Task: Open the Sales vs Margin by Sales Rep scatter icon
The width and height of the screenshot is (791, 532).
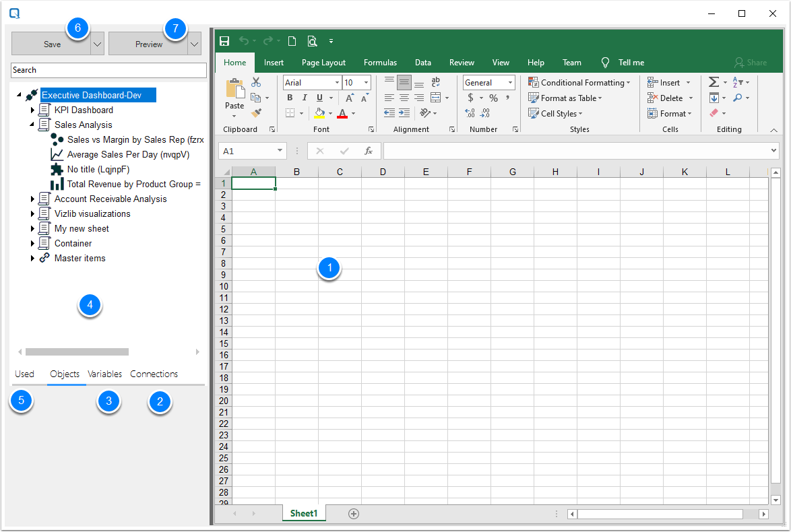Action: click(x=57, y=139)
